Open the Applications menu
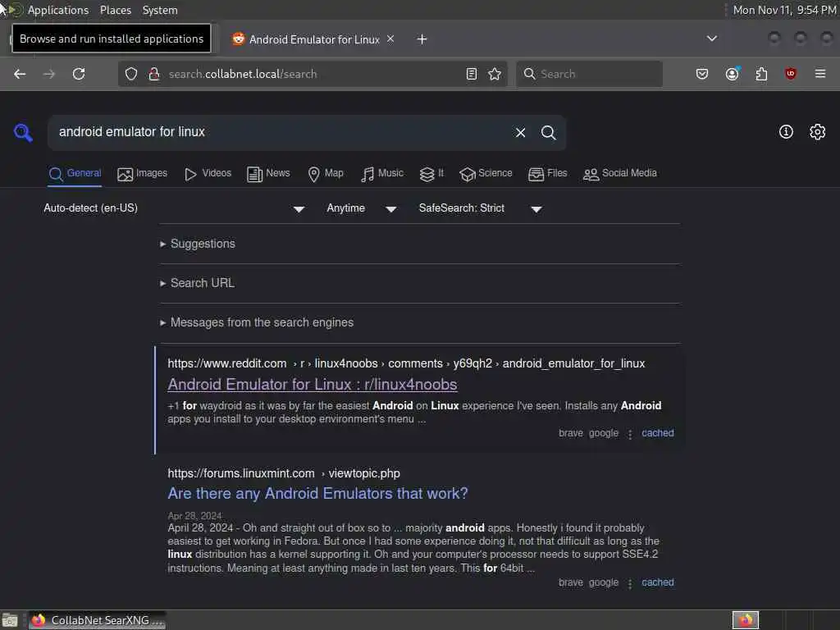This screenshot has width=840, height=630. (58, 10)
